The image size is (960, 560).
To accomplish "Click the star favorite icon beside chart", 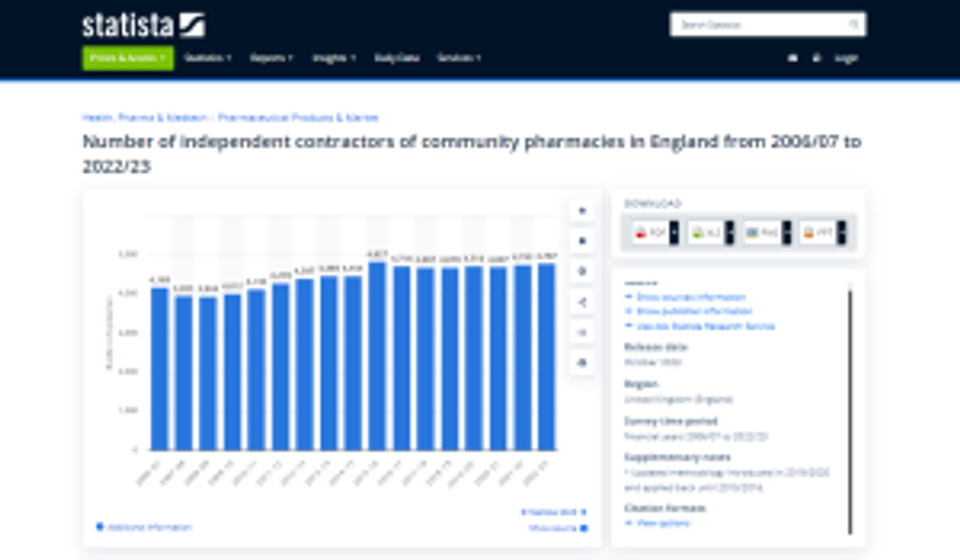I will (x=582, y=210).
